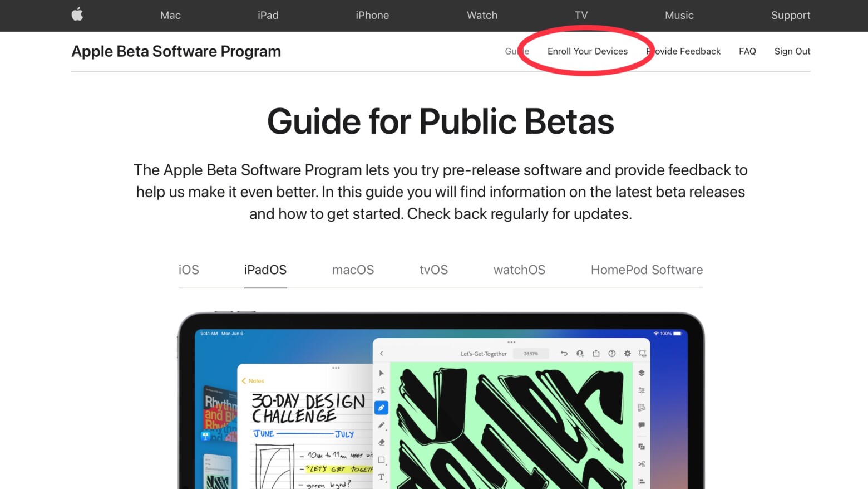Click the circled Enroll Your Devices link
The image size is (868, 489).
pyautogui.click(x=588, y=51)
